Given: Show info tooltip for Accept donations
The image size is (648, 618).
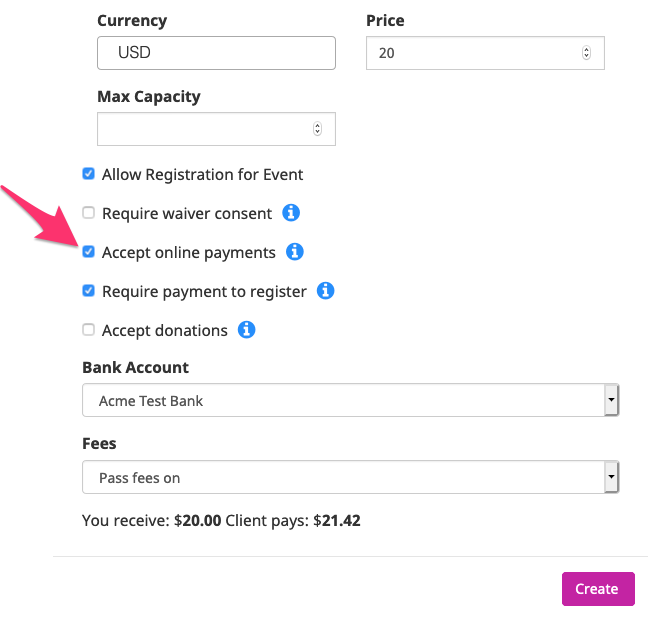Looking at the screenshot, I should pyautogui.click(x=246, y=330).
